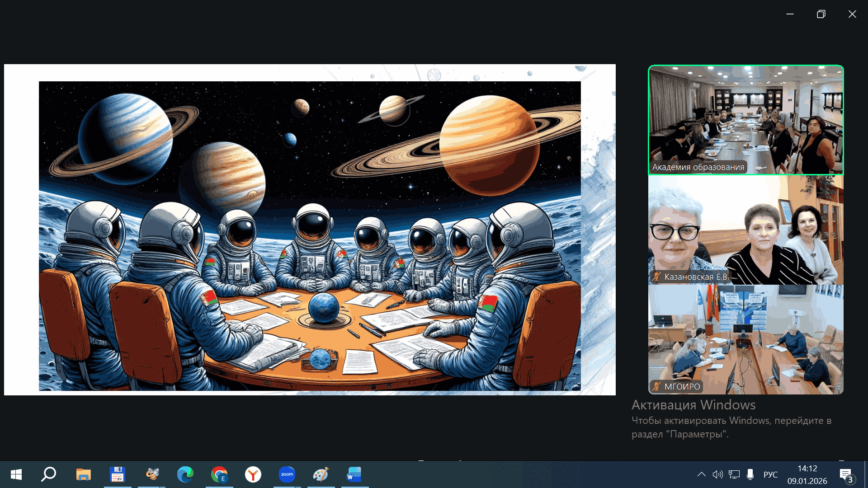Open the Paint palette app icon
Screen dimensions: 868x488
point(321,474)
